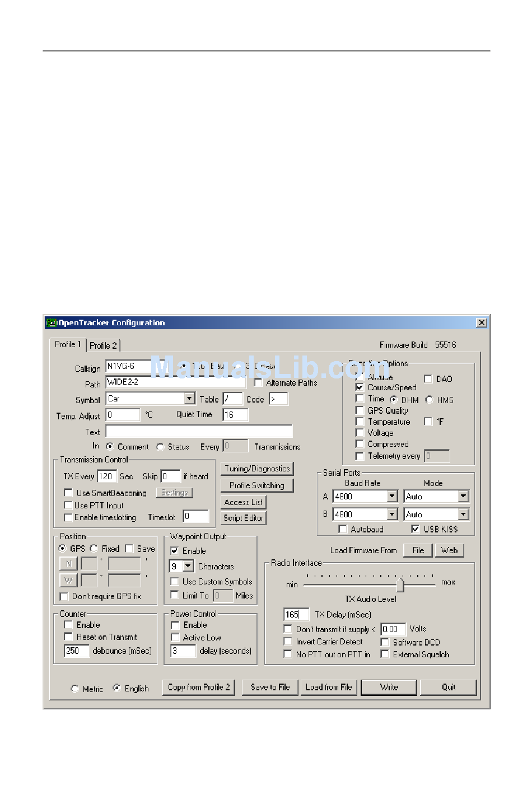
Task: Toggle Waypoint Output Enable checkbox
Action: [x=174, y=551]
